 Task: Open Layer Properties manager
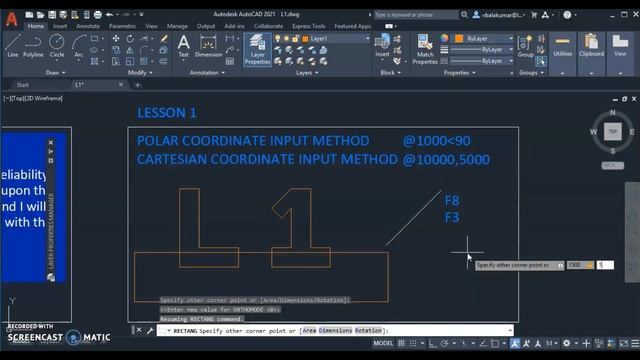258,50
